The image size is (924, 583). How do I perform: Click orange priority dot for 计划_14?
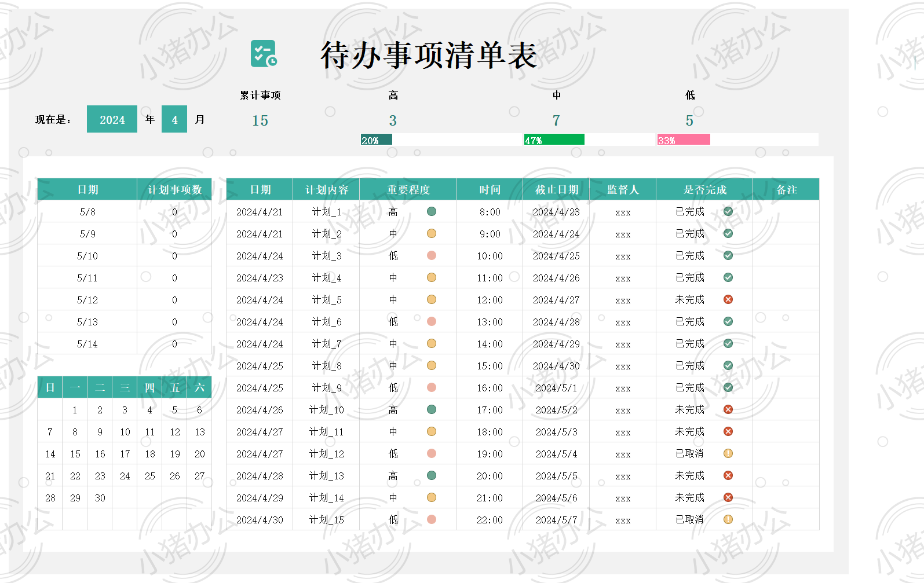pos(432,497)
